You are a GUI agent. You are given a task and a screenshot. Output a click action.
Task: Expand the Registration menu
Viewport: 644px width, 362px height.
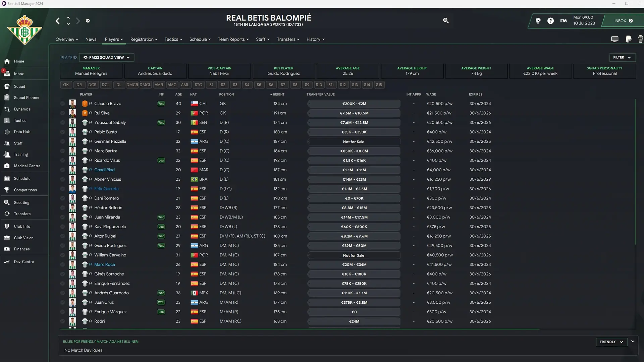click(144, 39)
